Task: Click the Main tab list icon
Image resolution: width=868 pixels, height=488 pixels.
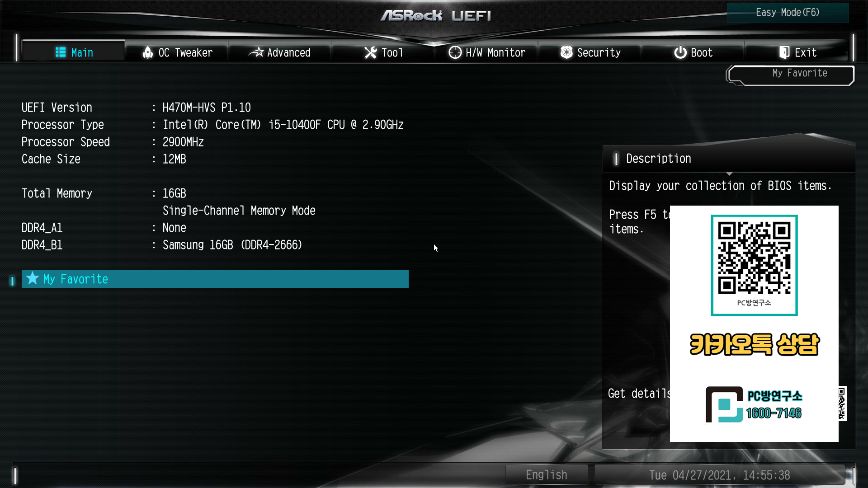Action: 61,52
